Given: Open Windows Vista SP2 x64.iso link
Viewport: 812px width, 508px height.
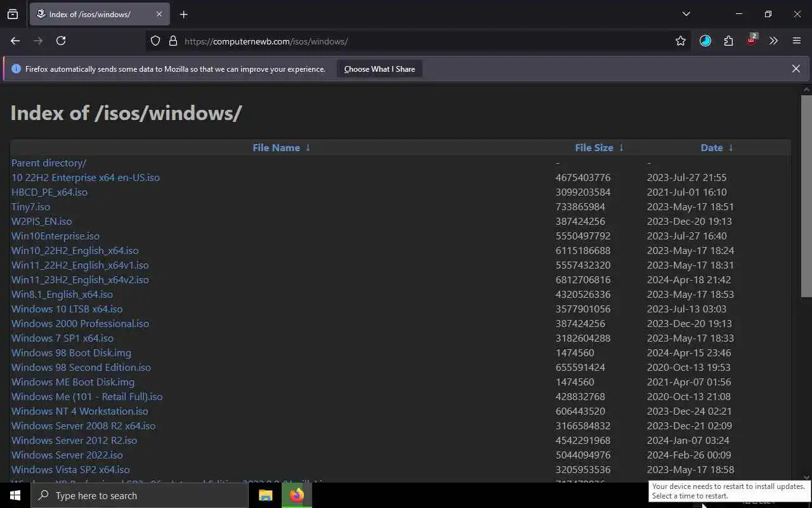Looking at the screenshot, I should (x=70, y=470).
